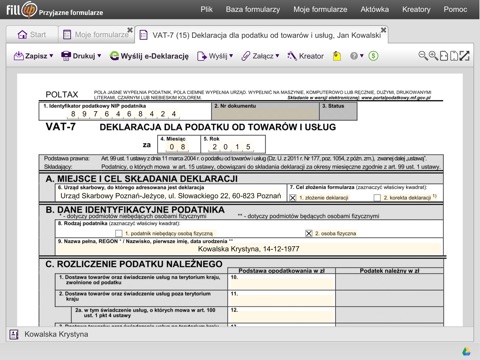Click the Urząd skarbowy field
The image size is (480, 360).
tap(170, 196)
